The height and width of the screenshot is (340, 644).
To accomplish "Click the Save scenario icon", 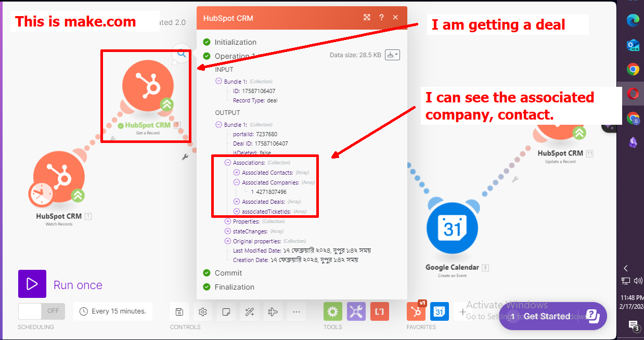I will pyautogui.click(x=179, y=311).
